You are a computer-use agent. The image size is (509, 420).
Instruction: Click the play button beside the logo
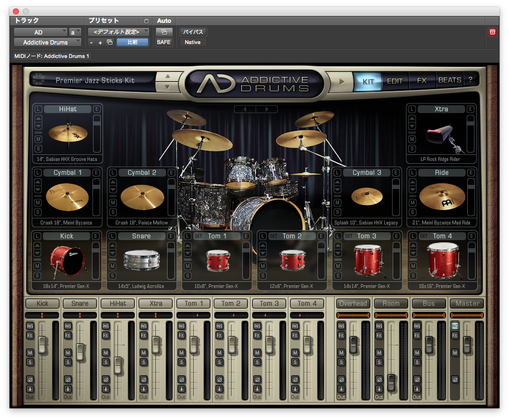click(x=342, y=82)
